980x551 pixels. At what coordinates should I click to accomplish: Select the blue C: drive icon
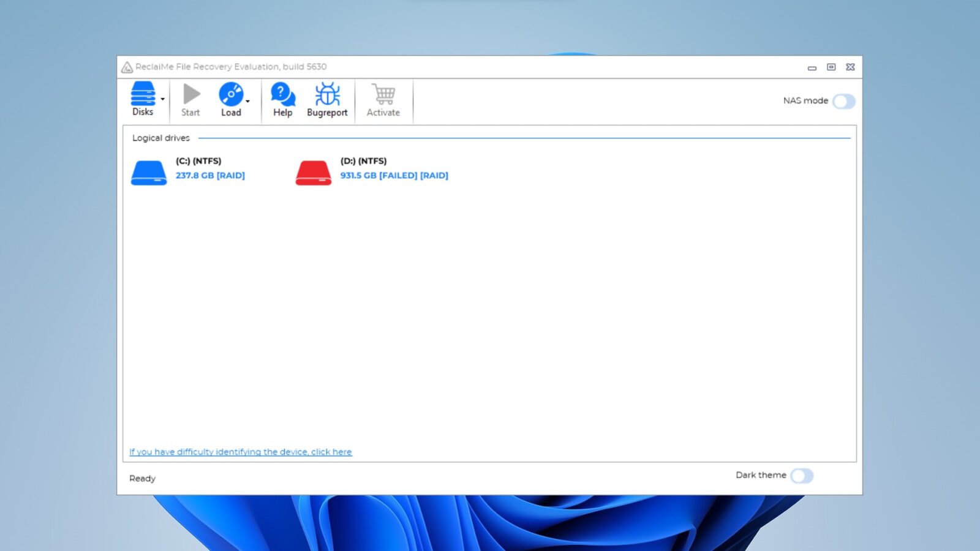point(148,172)
